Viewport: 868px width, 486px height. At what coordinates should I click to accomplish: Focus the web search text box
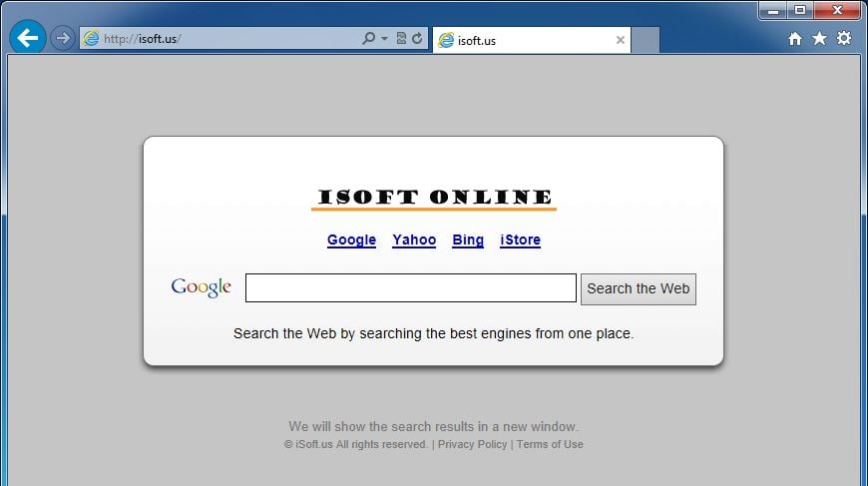(411, 287)
